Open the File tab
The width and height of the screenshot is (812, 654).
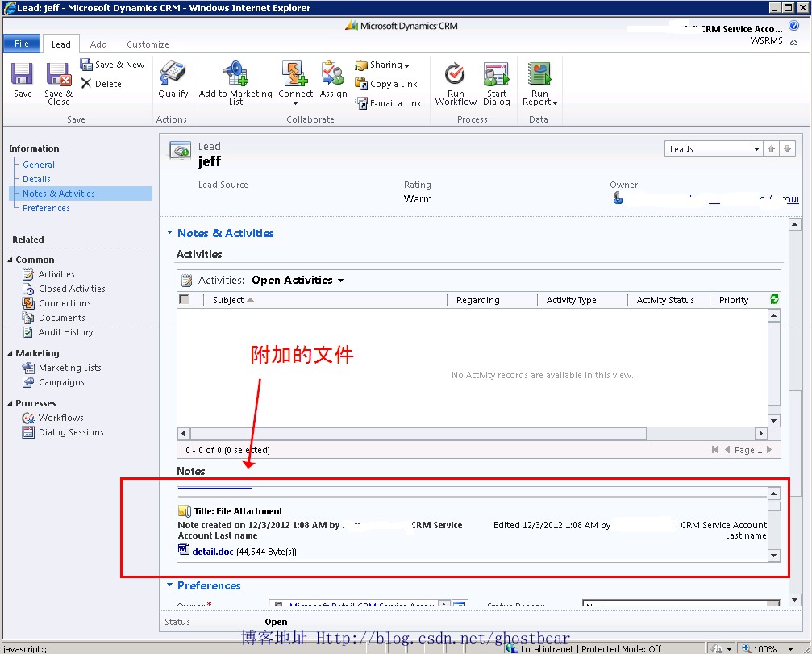click(22, 44)
